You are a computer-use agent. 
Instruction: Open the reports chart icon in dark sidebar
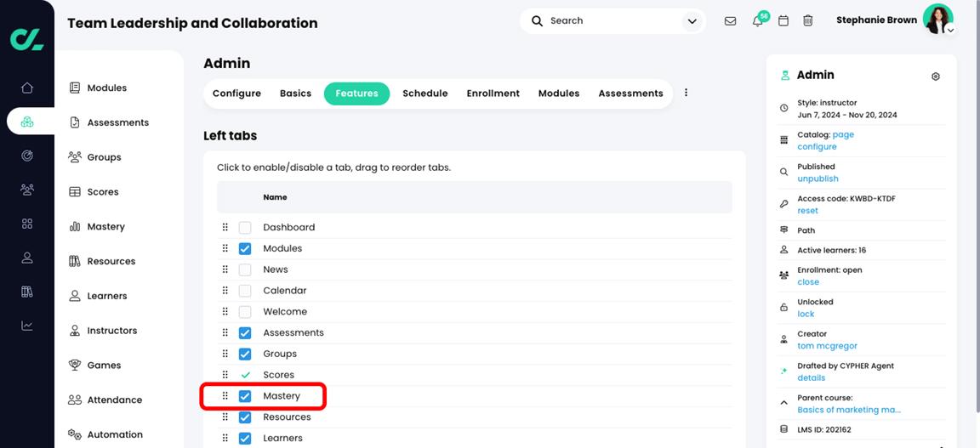pos(27,326)
